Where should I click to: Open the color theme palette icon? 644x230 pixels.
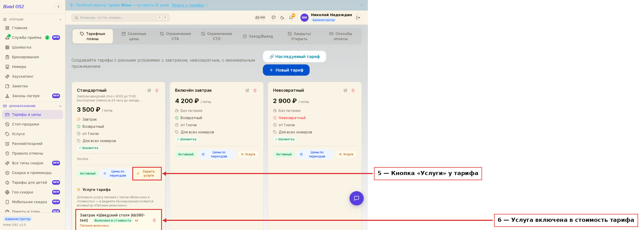(274, 18)
